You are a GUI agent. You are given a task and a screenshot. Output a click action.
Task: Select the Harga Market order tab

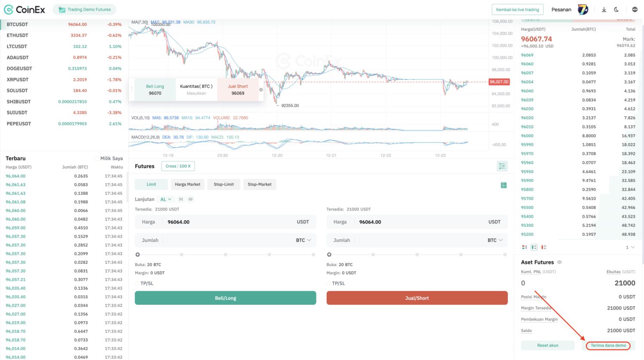[188, 185]
